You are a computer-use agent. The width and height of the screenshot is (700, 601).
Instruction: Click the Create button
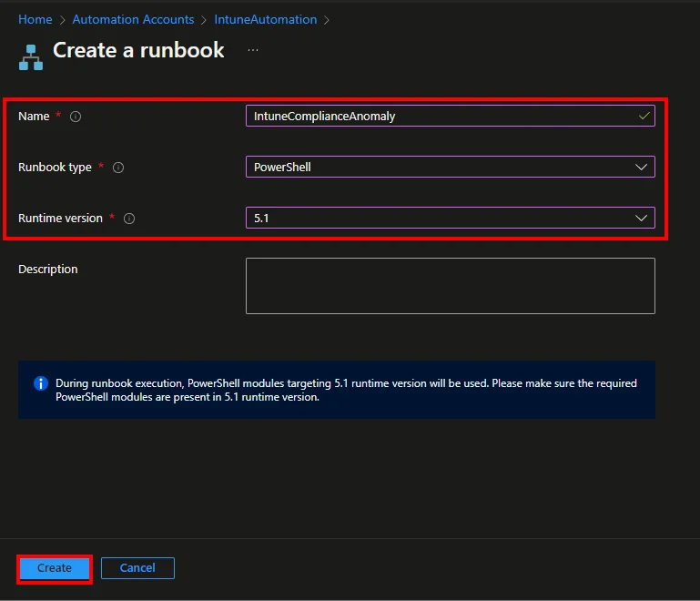55,568
